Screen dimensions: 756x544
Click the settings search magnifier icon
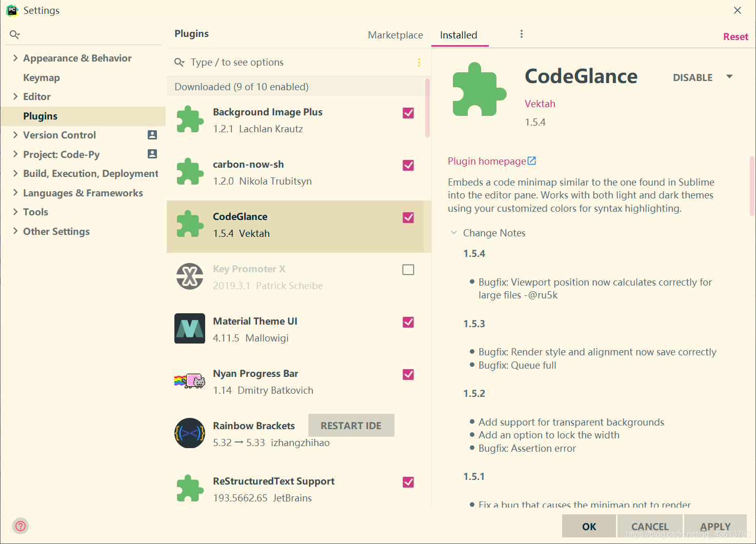(14, 35)
